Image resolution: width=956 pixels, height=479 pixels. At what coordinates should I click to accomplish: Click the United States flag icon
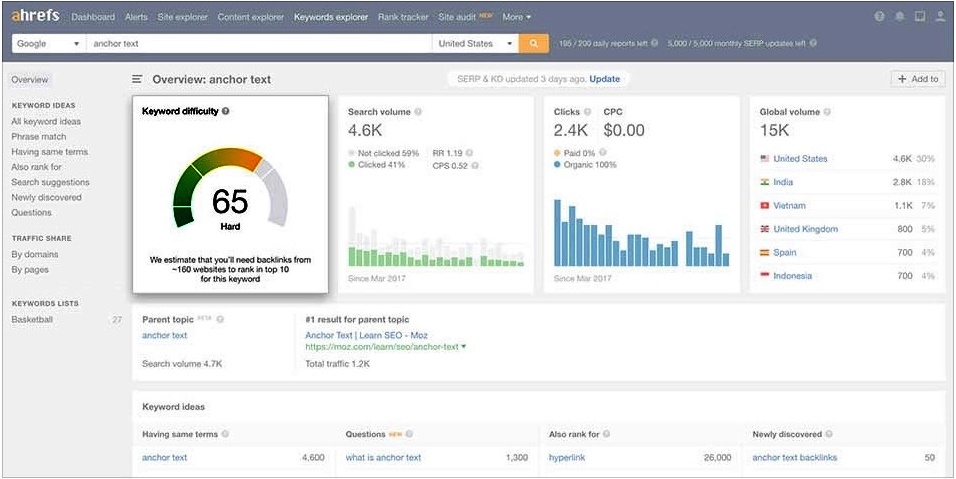point(765,158)
